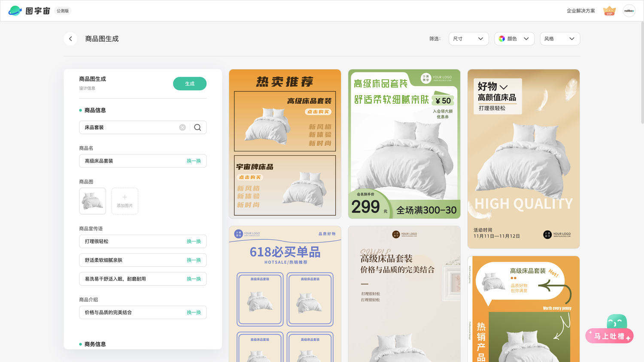Click 换一换 for 舒适柔软细腻亲肤

click(x=194, y=260)
